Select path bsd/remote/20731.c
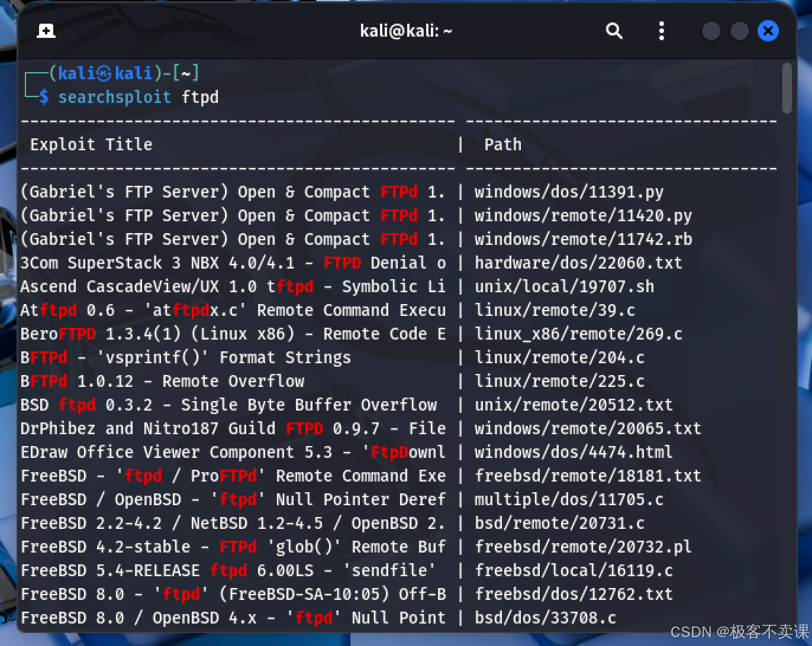Screen dimensions: 812x646 pos(559,523)
